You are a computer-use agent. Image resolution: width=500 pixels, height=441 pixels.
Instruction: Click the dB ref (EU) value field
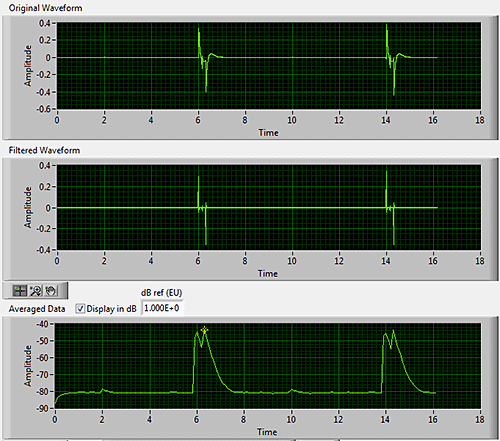162,308
